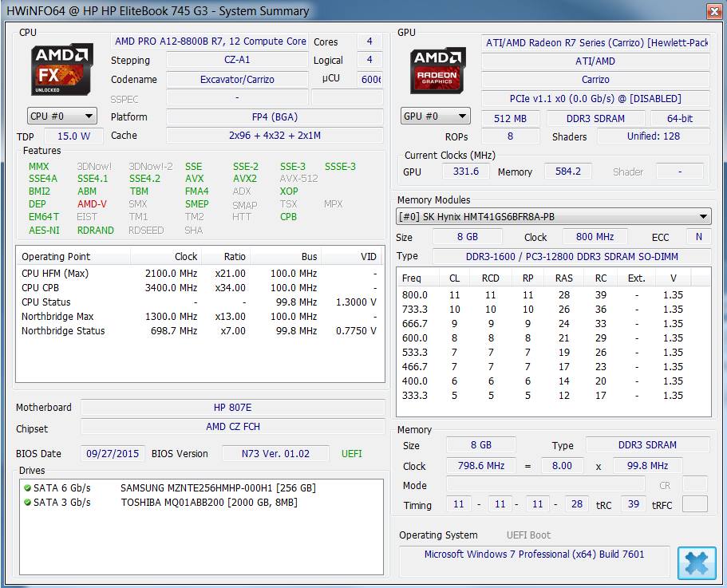
Task: Click the GPU clock value 331.6
Action: pyautogui.click(x=466, y=172)
